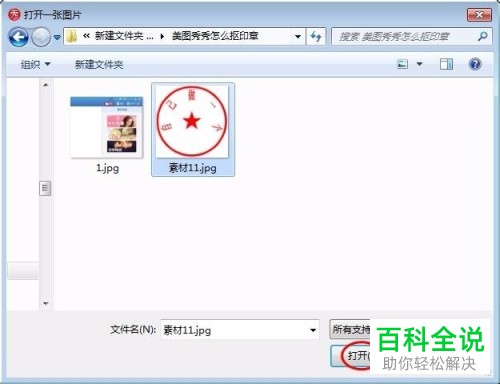The width and height of the screenshot is (500, 384).
Task: Open the 组织 menu
Action: coord(35,64)
